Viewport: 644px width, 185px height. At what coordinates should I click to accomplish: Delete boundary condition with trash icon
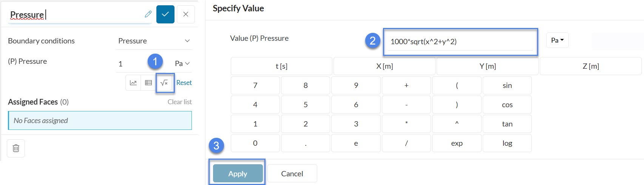pyautogui.click(x=16, y=148)
